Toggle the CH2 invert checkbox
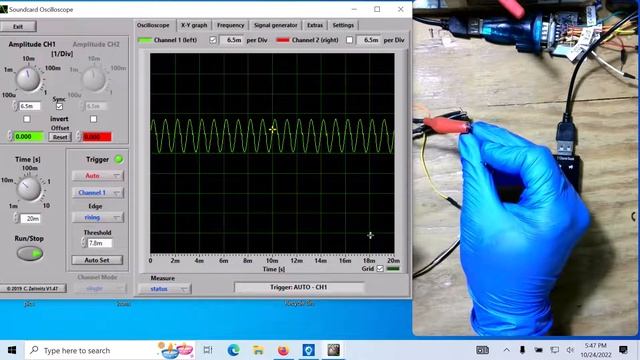The image size is (640, 360). (x=93, y=119)
